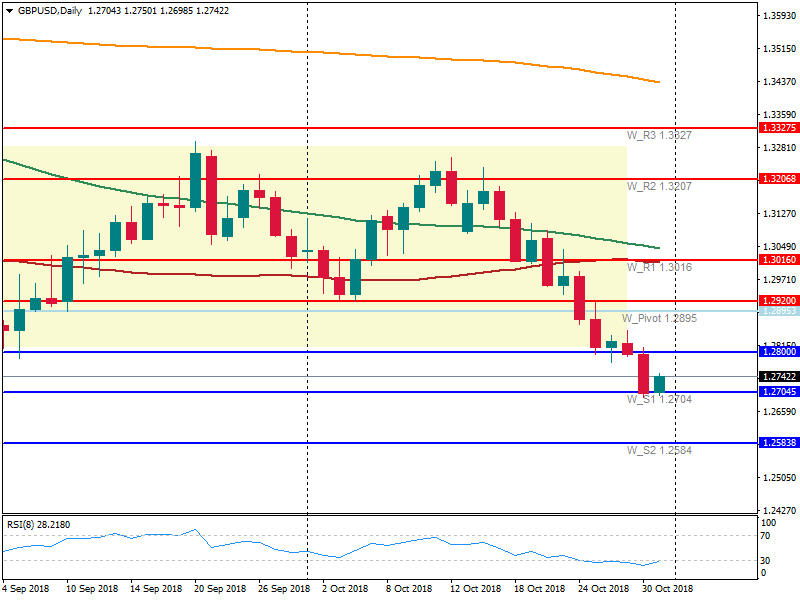Select the W_R2 1.3207 resistance label

[659, 186]
